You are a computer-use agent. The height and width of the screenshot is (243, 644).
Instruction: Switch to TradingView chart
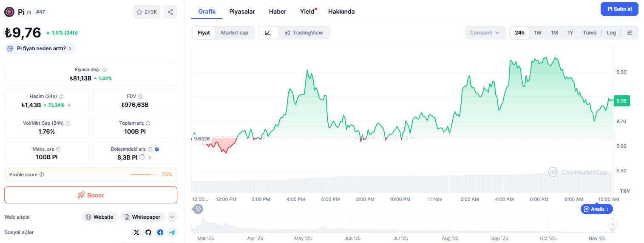[x=304, y=33]
